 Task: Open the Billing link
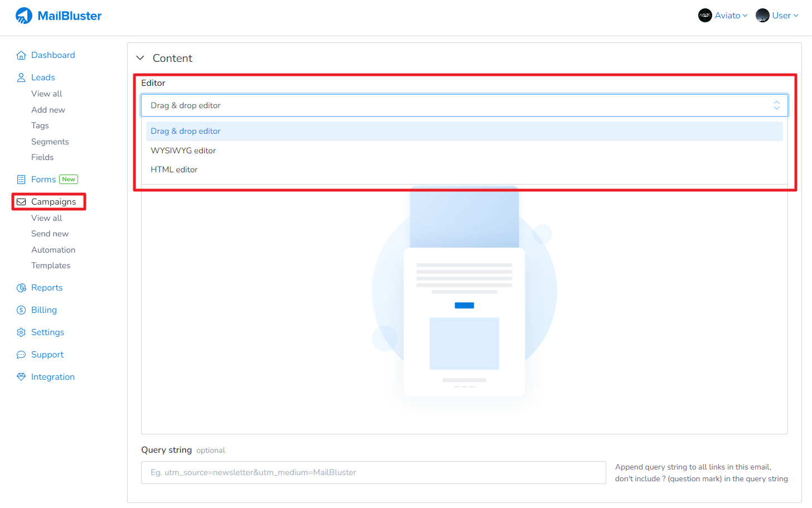(44, 310)
